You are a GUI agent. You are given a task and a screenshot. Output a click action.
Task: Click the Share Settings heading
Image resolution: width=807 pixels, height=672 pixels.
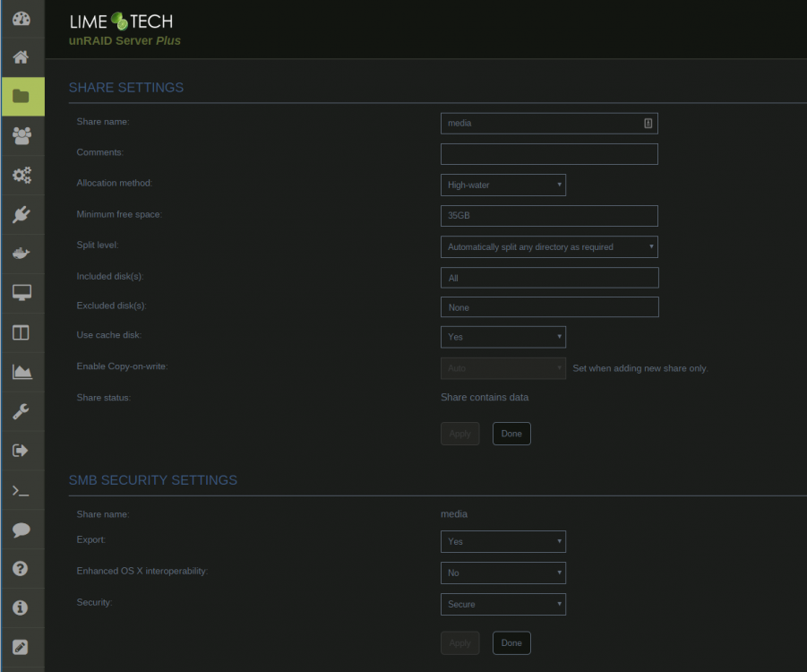tap(126, 88)
